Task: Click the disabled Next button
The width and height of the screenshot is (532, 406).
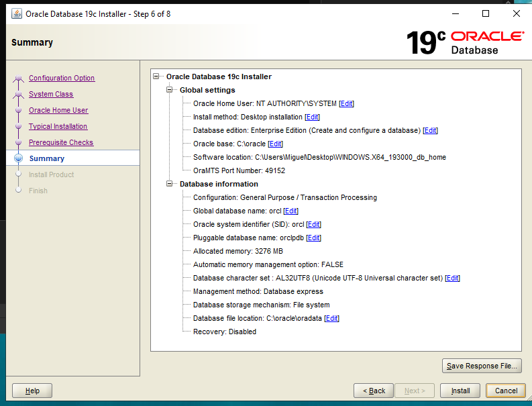Action: point(415,391)
